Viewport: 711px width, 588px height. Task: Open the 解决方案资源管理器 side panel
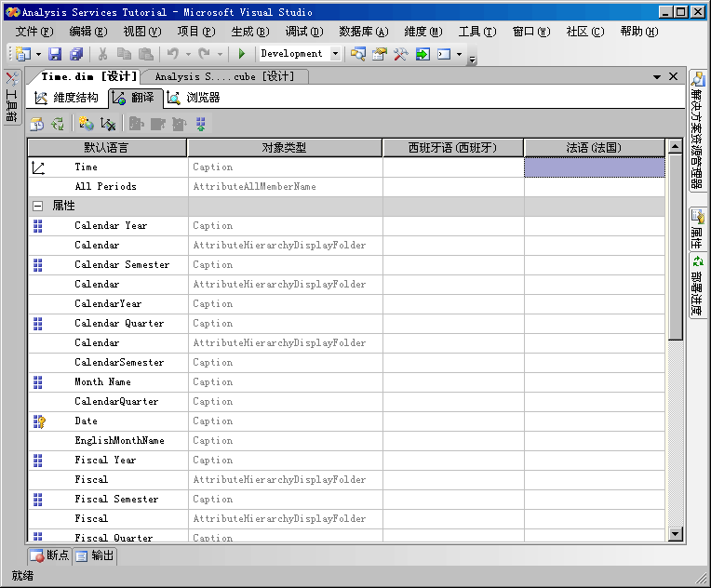click(698, 130)
